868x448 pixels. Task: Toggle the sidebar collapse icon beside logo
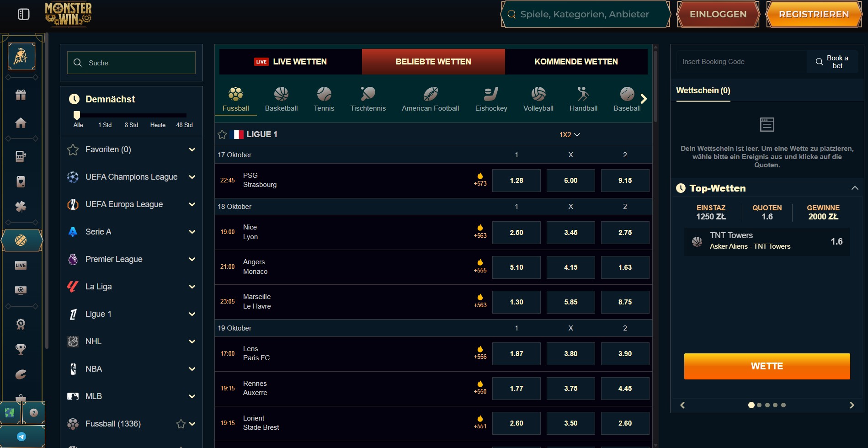(x=24, y=14)
